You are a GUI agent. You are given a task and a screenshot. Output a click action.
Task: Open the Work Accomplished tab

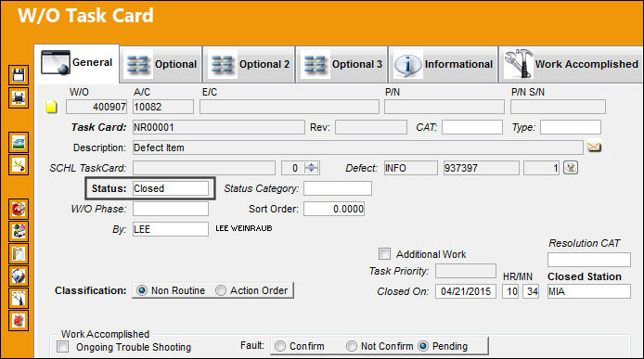571,65
